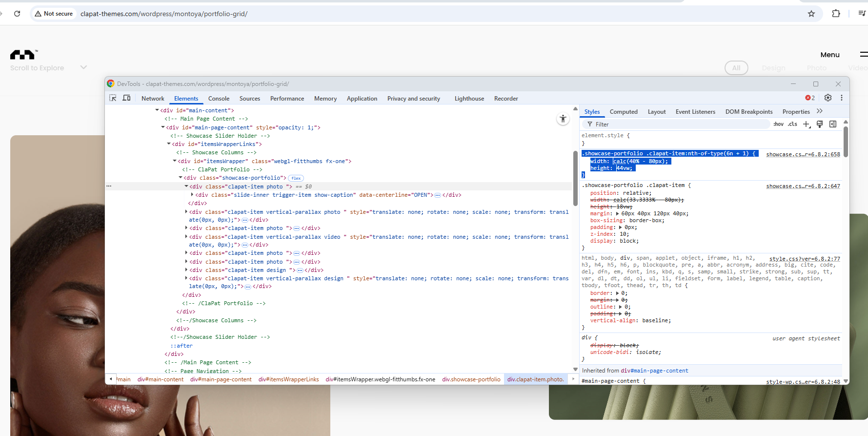Toggle the .cls element classes button

pos(792,124)
